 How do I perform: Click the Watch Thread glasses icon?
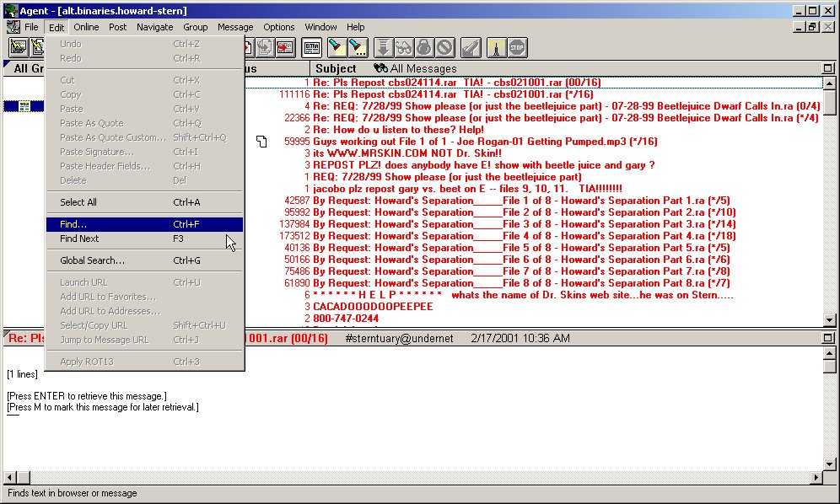(403, 48)
